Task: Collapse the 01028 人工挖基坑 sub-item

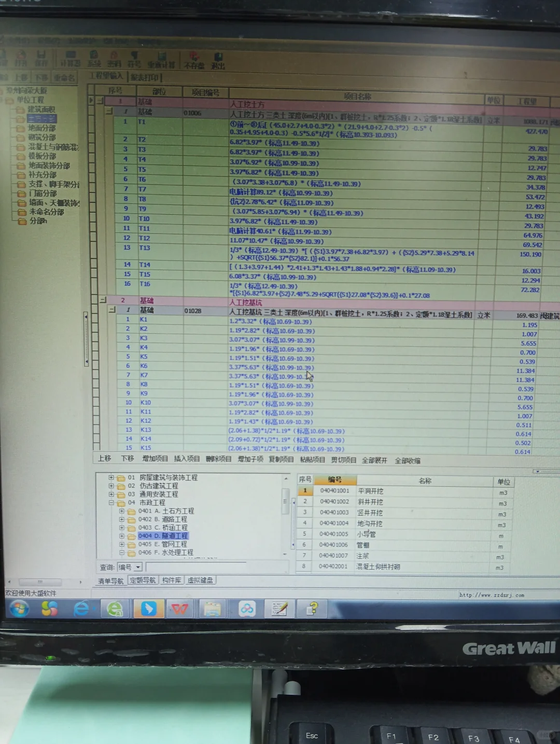Action: (112, 310)
